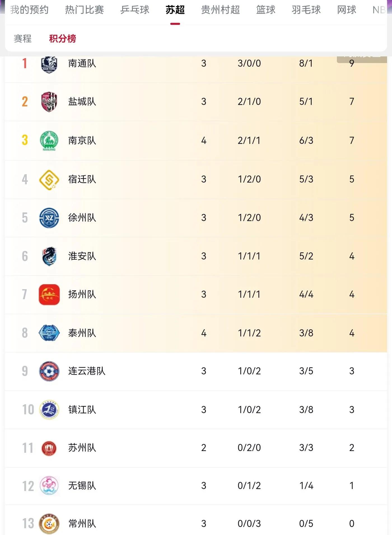Click the 盐城队 team badge

[49, 102]
